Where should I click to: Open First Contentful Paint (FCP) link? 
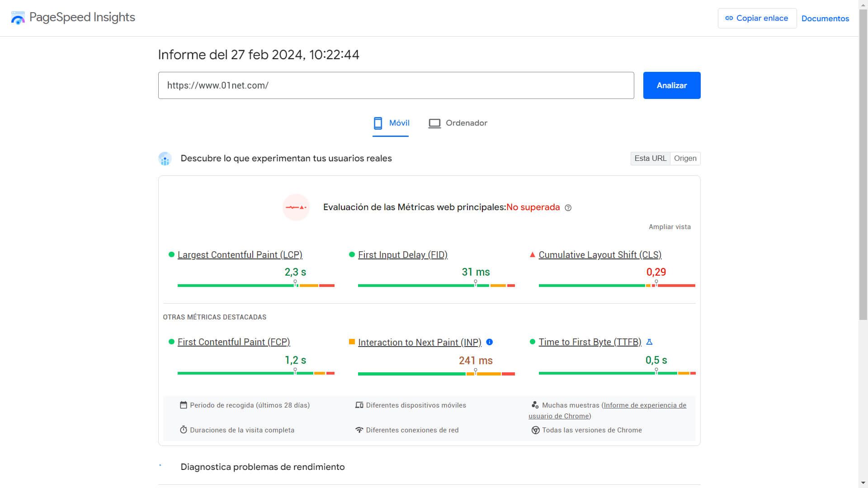[234, 342]
